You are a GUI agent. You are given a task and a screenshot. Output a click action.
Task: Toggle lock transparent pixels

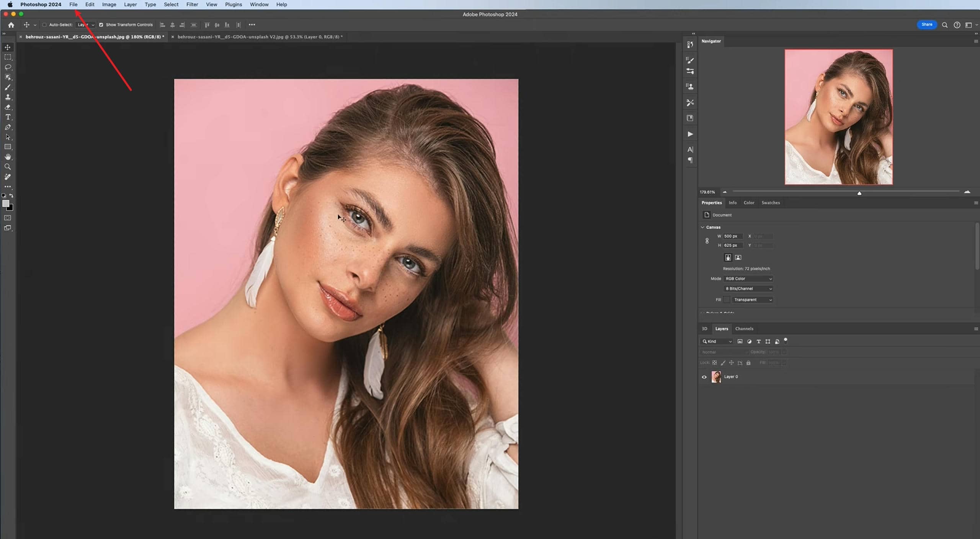714,363
